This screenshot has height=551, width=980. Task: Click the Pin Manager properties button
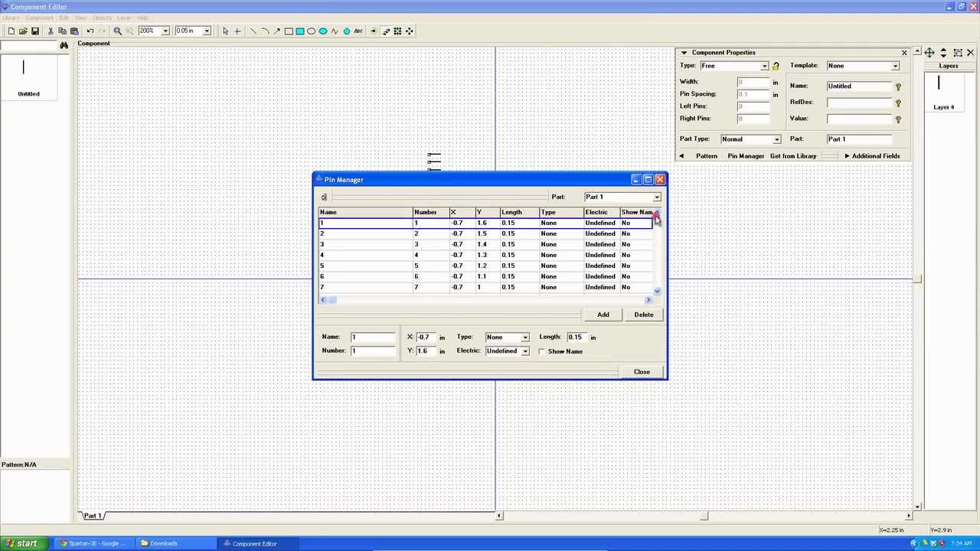tap(746, 156)
